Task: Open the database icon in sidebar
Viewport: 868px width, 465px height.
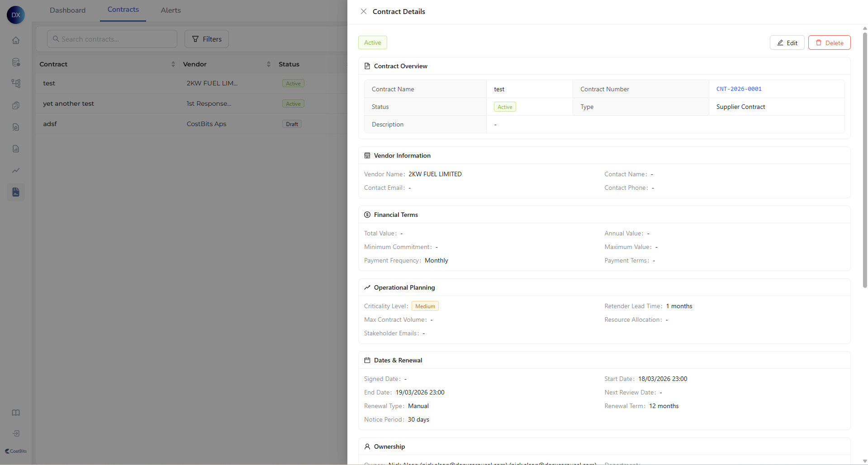Action: point(16,62)
